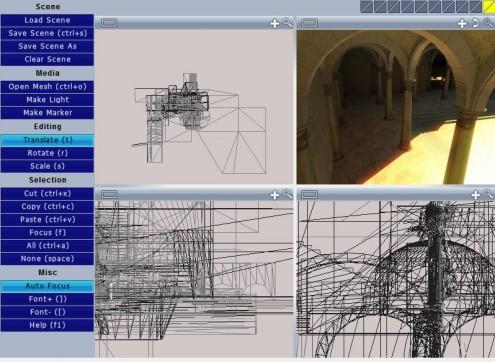
Task: Select the yellow highlighted slot square at top right
Action: click(489, 7)
